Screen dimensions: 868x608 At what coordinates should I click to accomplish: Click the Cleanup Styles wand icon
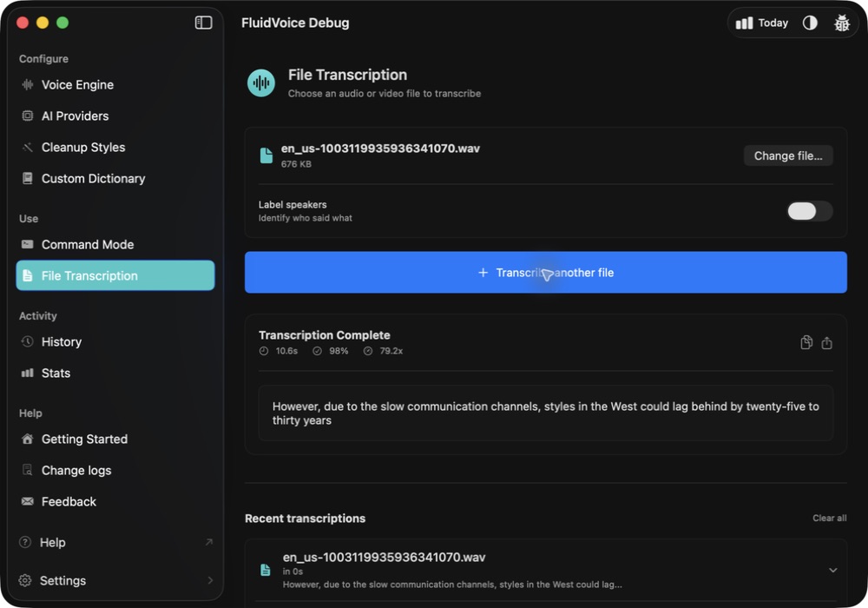tap(27, 148)
